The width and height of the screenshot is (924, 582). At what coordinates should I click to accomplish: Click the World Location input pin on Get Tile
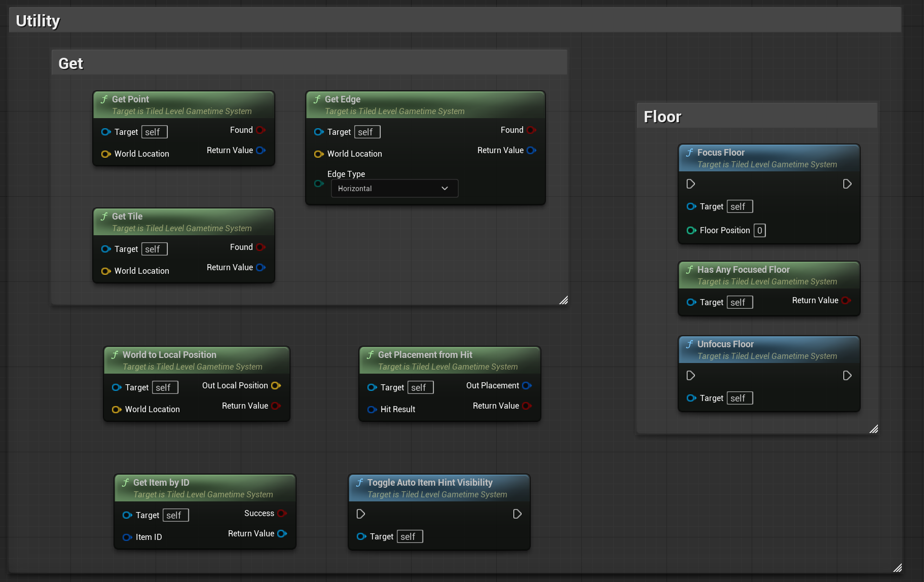coord(106,271)
